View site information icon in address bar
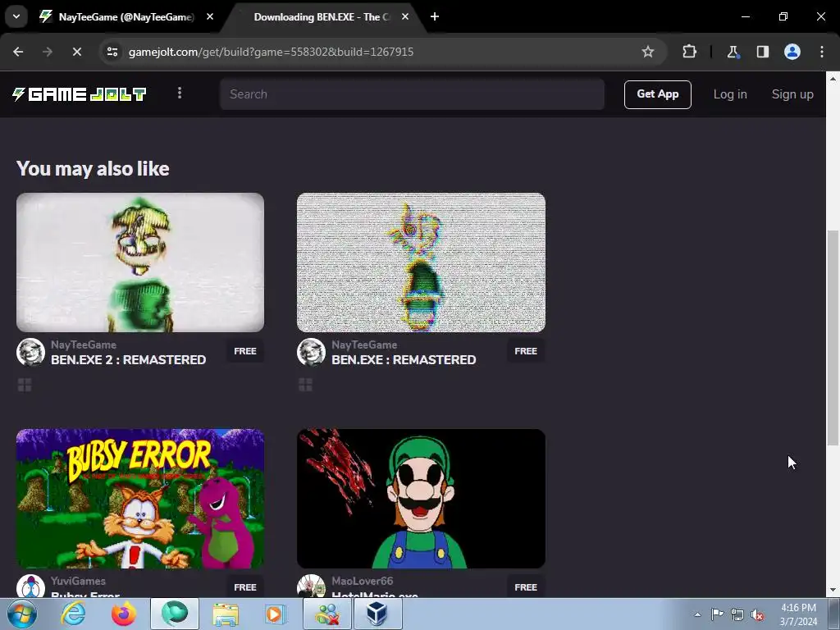Viewport: 840px width, 630px height. pos(112,52)
